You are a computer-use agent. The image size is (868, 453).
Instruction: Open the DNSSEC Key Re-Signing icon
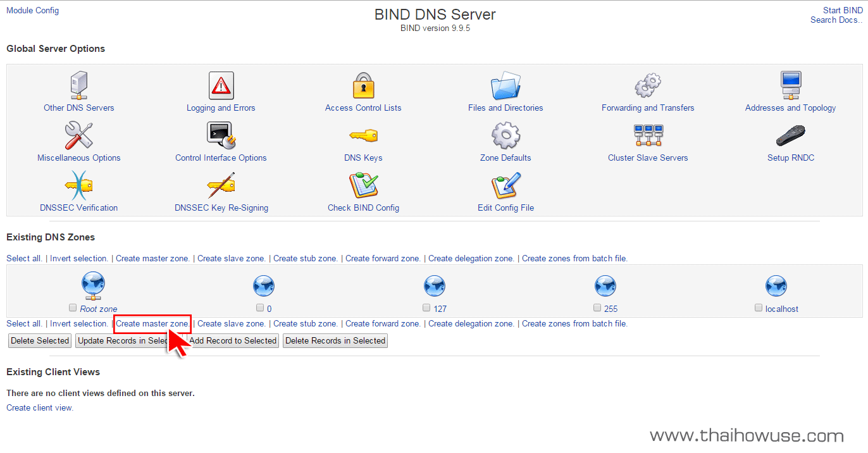pyautogui.click(x=221, y=185)
